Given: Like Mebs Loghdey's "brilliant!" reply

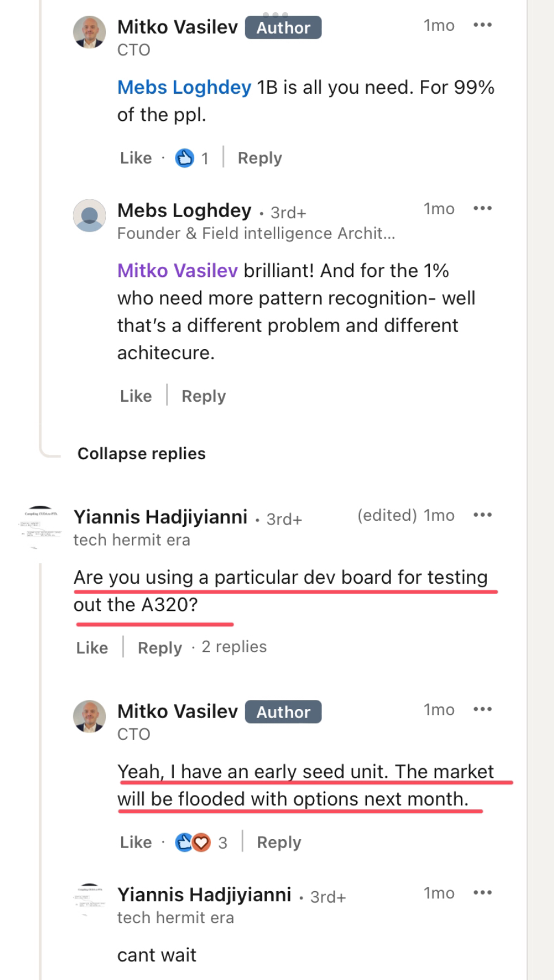Looking at the screenshot, I should click(136, 396).
